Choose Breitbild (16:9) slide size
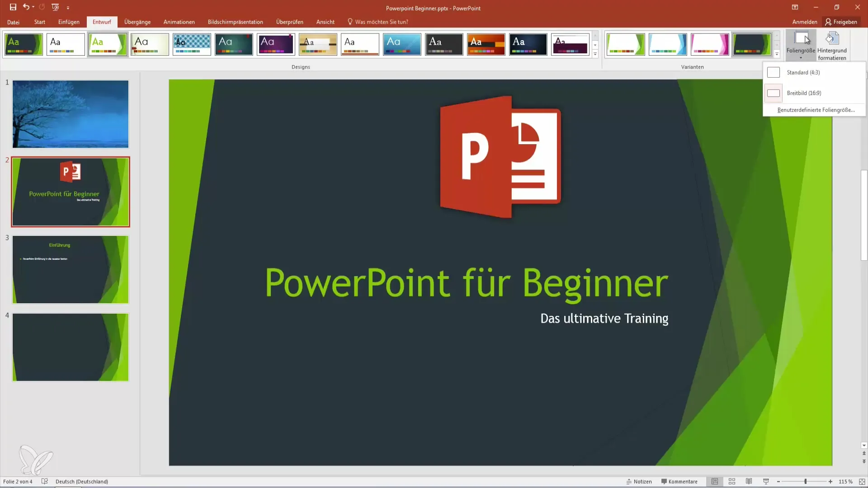The width and height of the screenshot is (868, 488). (814, 93)
